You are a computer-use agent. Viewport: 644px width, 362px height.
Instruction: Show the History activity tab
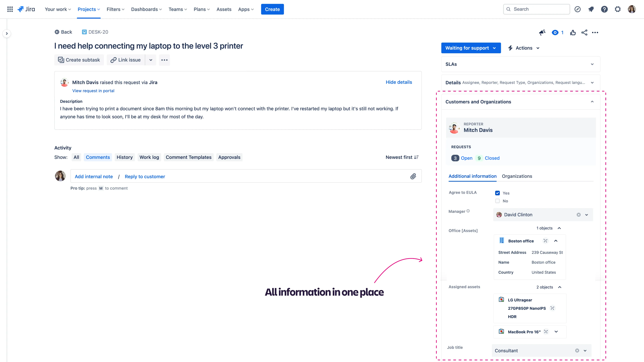coord(125,157)
